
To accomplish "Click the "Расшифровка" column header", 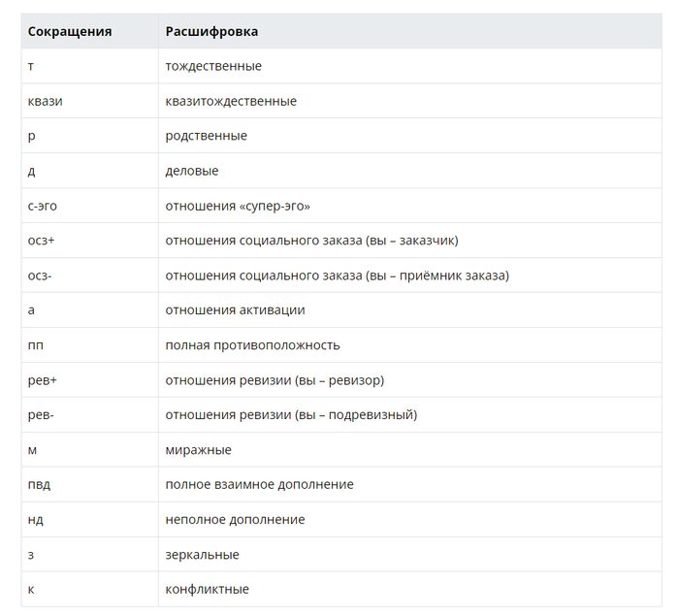I will point(211,31).
